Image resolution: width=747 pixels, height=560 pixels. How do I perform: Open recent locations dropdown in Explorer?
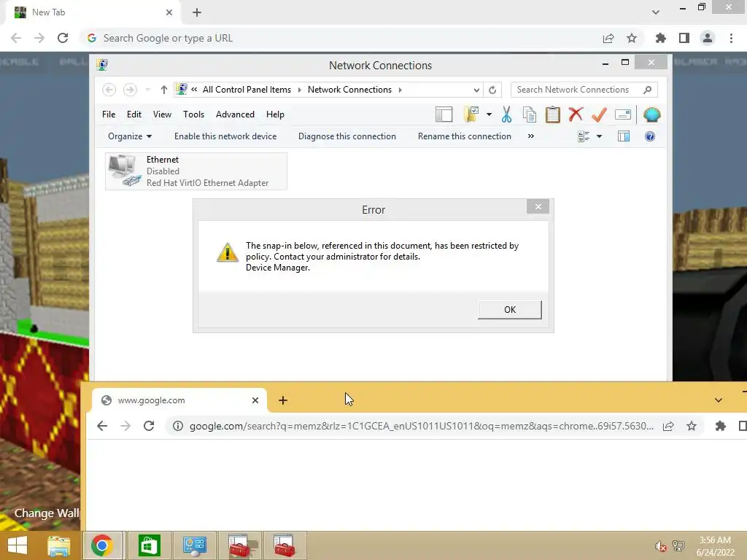(147, 90)
